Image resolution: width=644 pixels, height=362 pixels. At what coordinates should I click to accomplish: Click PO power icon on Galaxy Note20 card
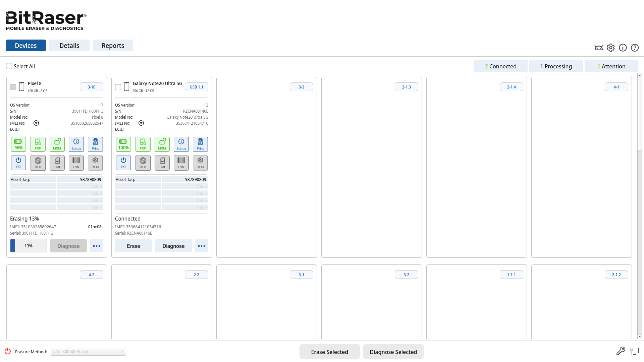123,163
